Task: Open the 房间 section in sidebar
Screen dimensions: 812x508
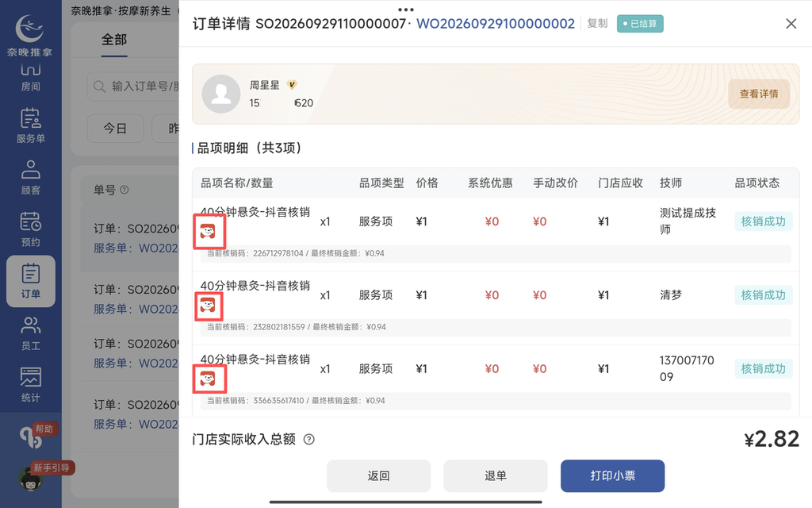Action: pos(31,77)
